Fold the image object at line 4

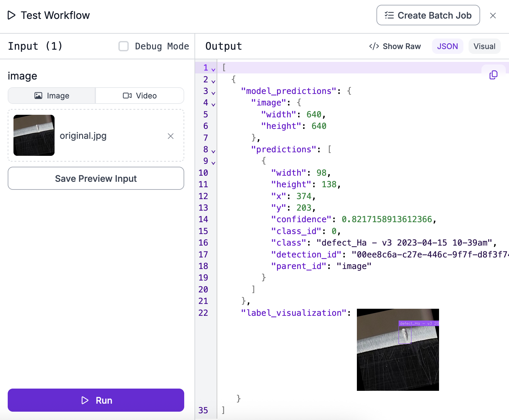[x=213, y=105]
